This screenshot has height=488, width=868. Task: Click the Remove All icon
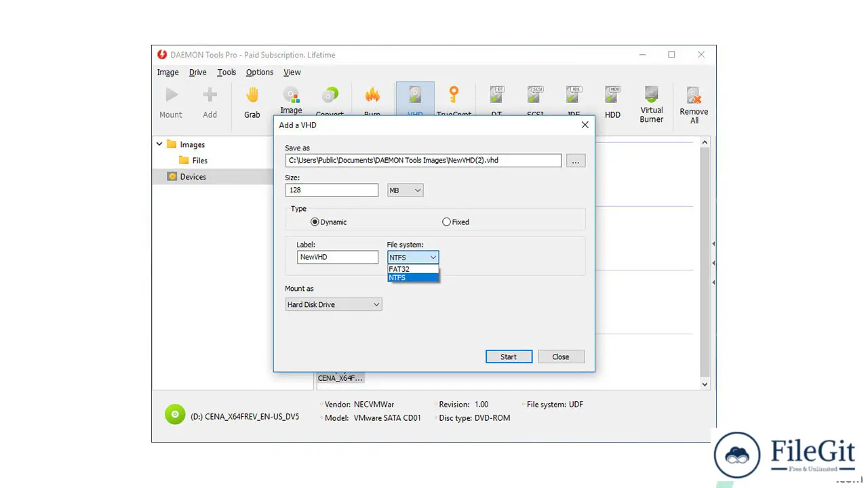[x=694, y=96]
